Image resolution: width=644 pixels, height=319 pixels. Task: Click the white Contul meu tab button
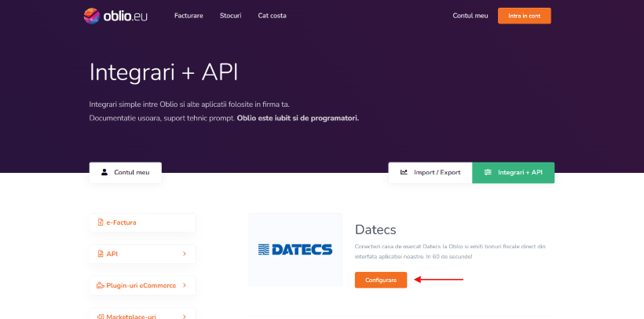(126, 173)
